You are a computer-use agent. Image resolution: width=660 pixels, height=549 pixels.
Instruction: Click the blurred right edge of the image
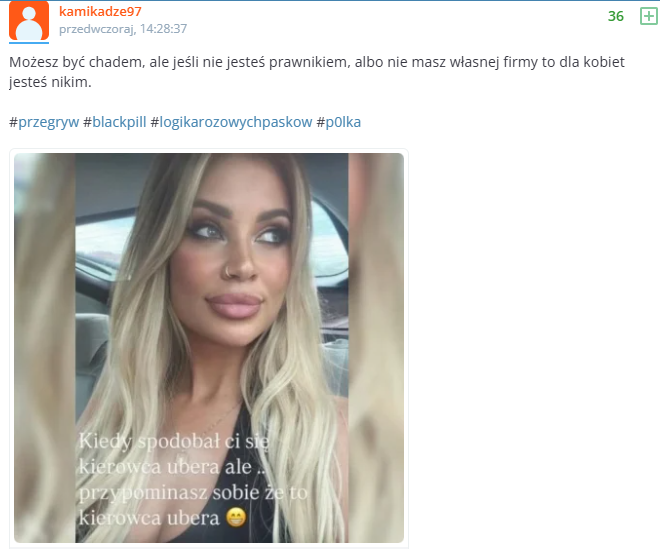[376, 348]
